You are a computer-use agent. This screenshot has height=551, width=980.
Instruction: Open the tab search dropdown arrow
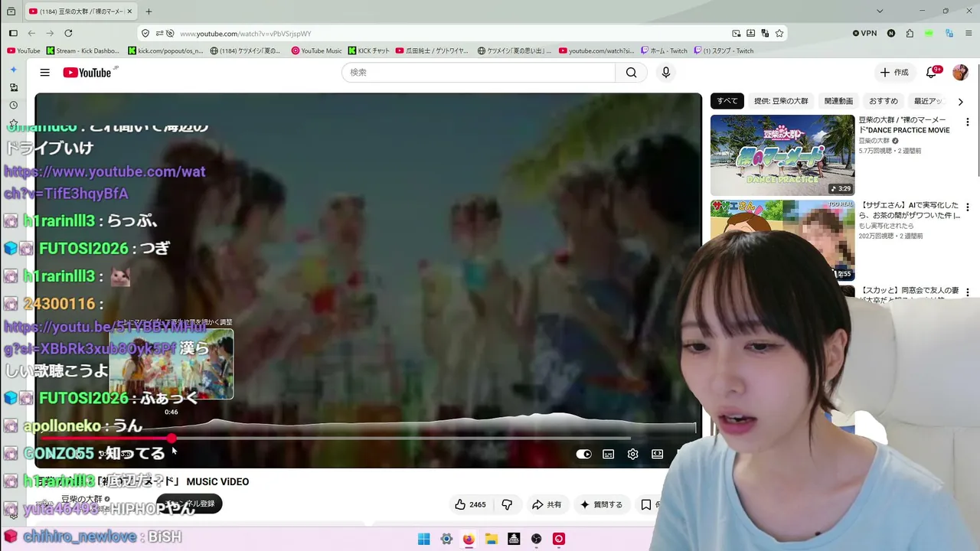tap(880, 11)
